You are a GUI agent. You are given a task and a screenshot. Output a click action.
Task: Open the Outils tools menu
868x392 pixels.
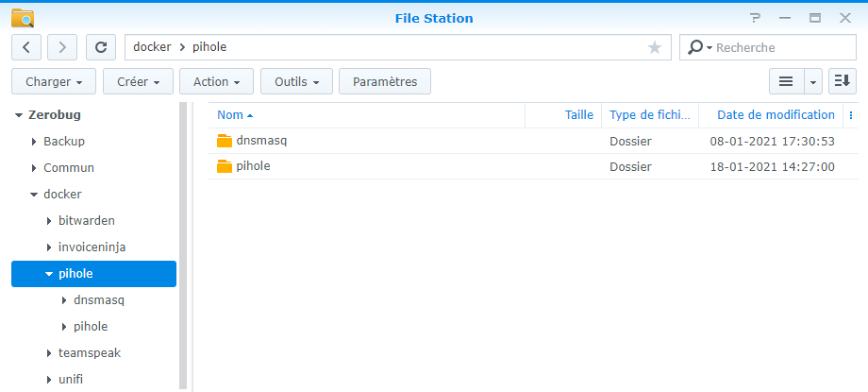tap(296, 82)
